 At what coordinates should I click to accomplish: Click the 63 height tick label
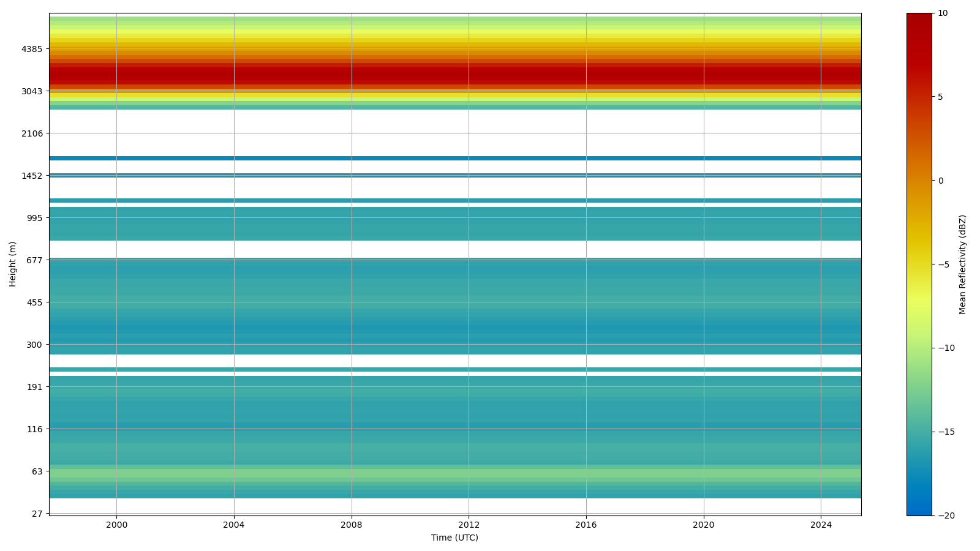coord(37,471)
